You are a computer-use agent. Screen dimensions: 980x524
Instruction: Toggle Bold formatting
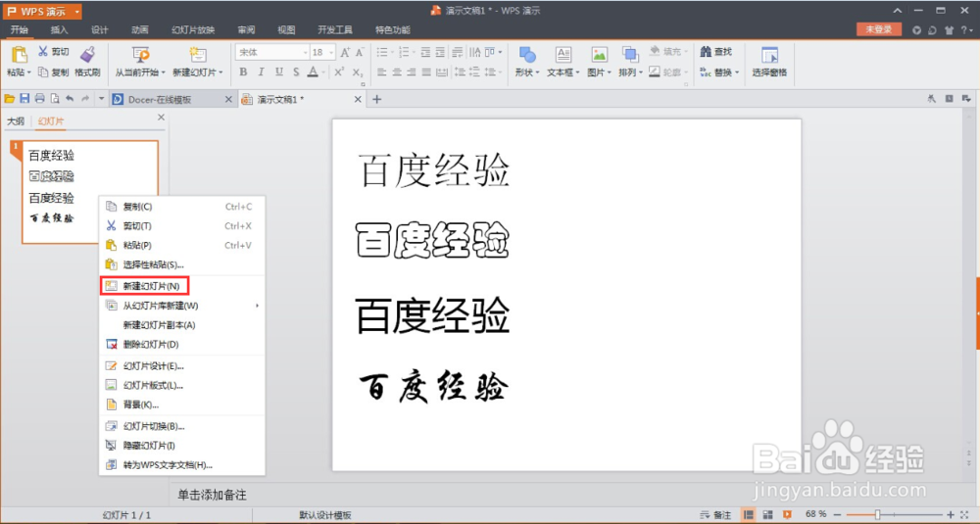pyautogui.click(x=243, y=72)
